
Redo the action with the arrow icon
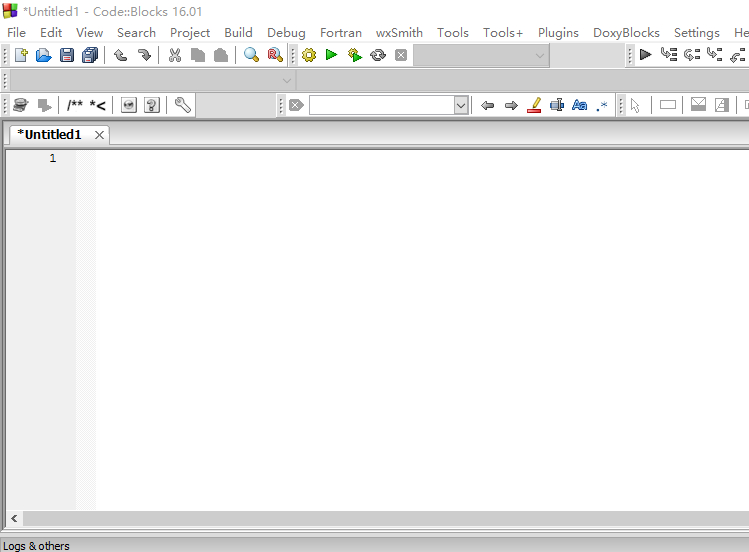point(143,55)
